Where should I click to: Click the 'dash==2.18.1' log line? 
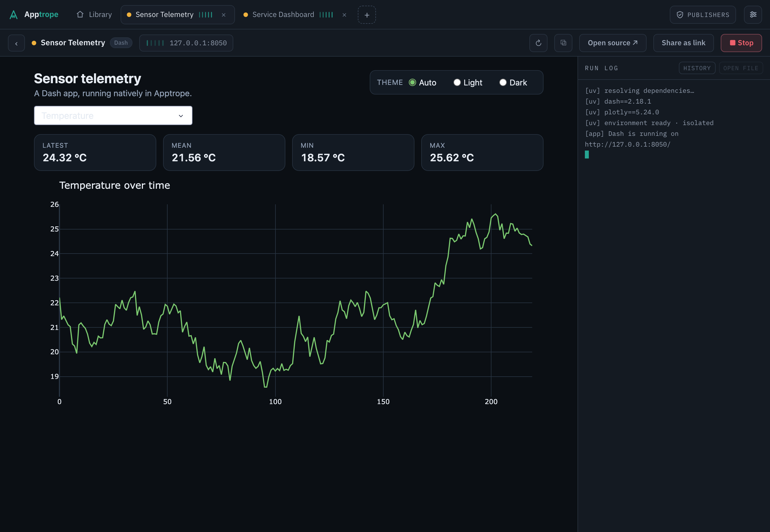click(618, 101)
